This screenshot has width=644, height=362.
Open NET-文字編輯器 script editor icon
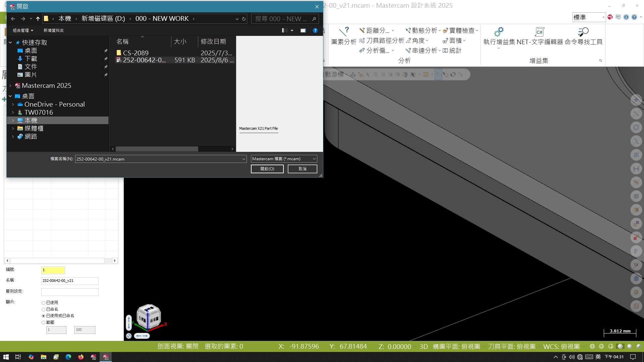pos(539,32)
